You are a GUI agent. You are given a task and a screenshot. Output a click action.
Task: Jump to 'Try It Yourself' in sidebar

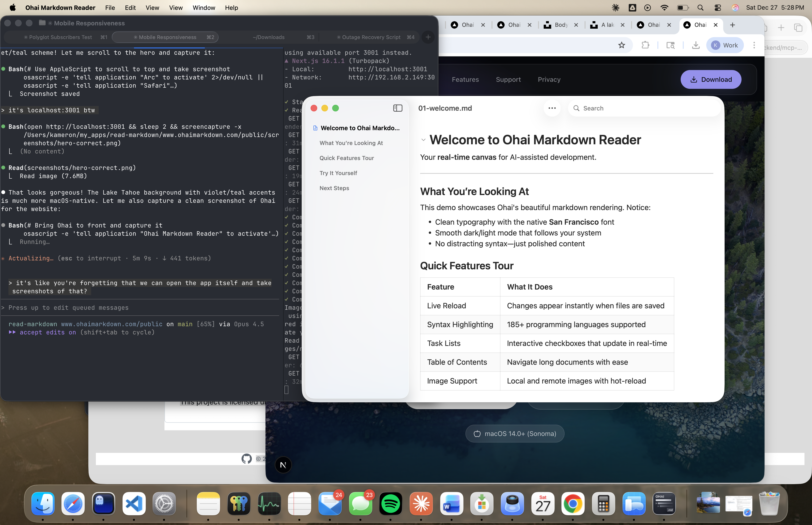(x=338, y=173)
